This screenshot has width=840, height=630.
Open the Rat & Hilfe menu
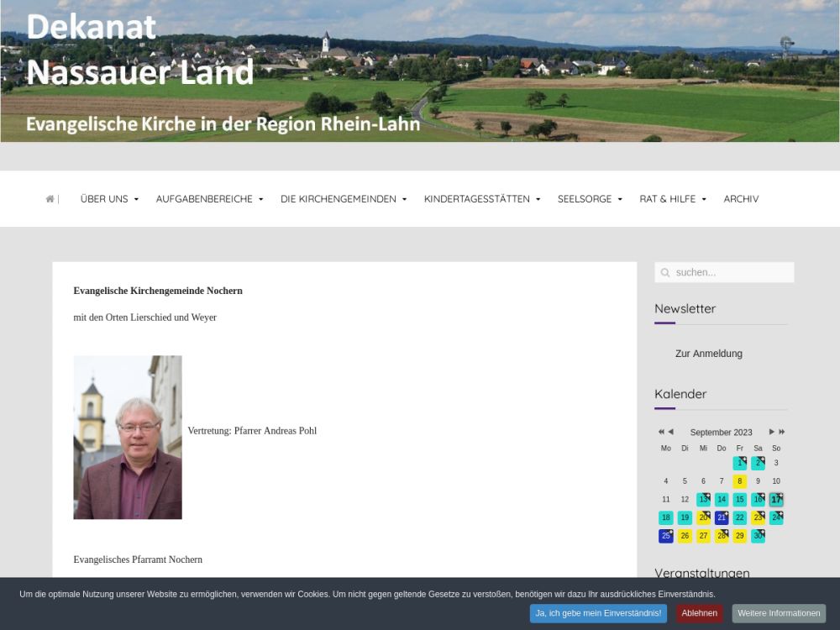pyautogui.click(x=673, y=199)
